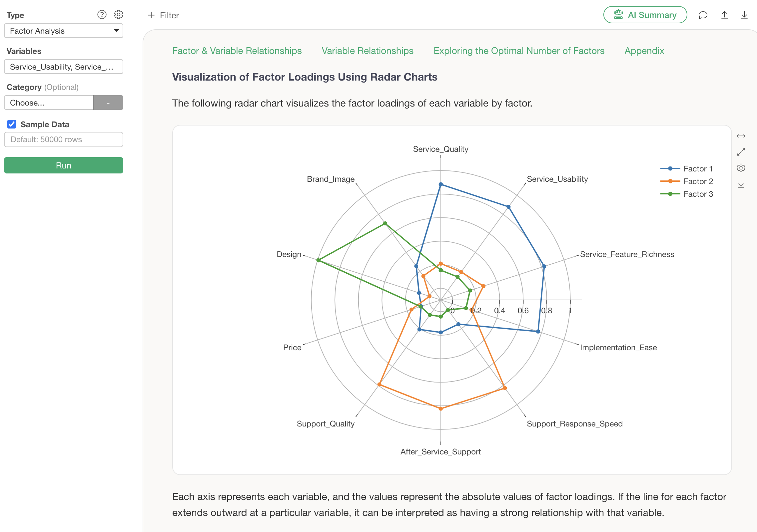Open analytics settings gear beside Type

tap(119, 15)
